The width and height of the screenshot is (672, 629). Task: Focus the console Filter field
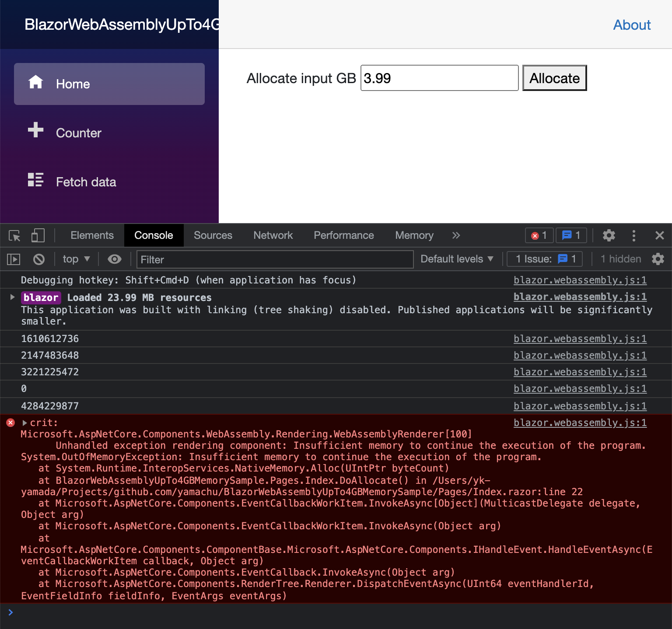click(275, 259)
